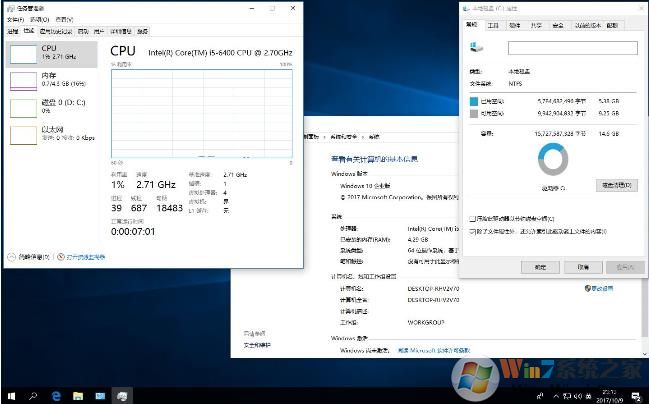This screenshot has width=649, height=404.
Task: Click the 简略信息(D) fewer details label
Action: [x=34, y=257]
